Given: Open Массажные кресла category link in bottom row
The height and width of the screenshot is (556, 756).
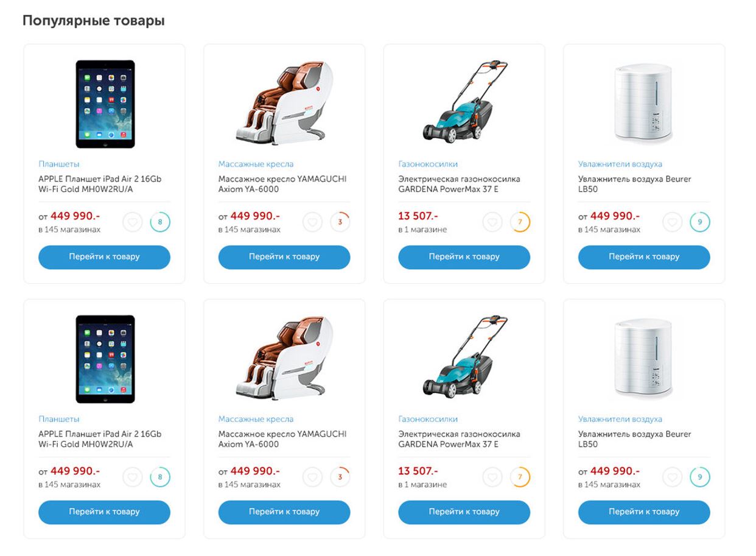Looking at the screenshot, I should (x=256, y=420).
